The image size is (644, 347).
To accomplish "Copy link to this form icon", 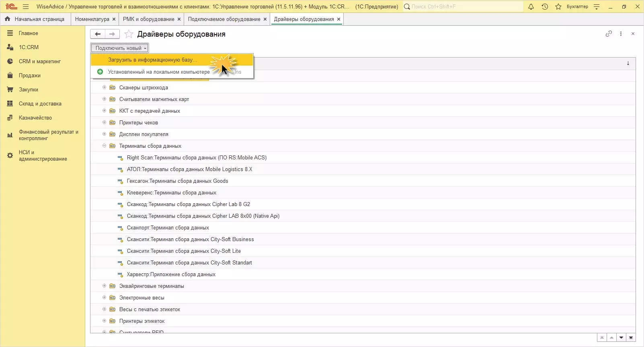I will [x=609, y=34].
